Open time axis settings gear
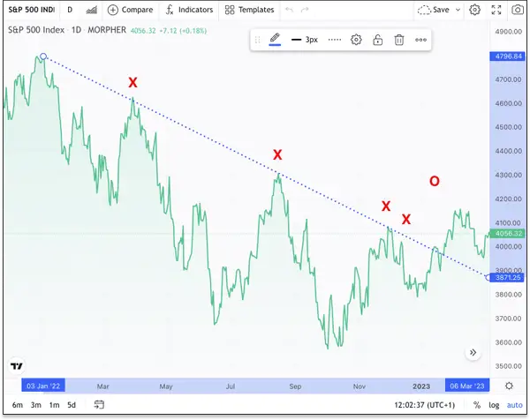Viewport: 530px width, 420px height. coord(509,386)
